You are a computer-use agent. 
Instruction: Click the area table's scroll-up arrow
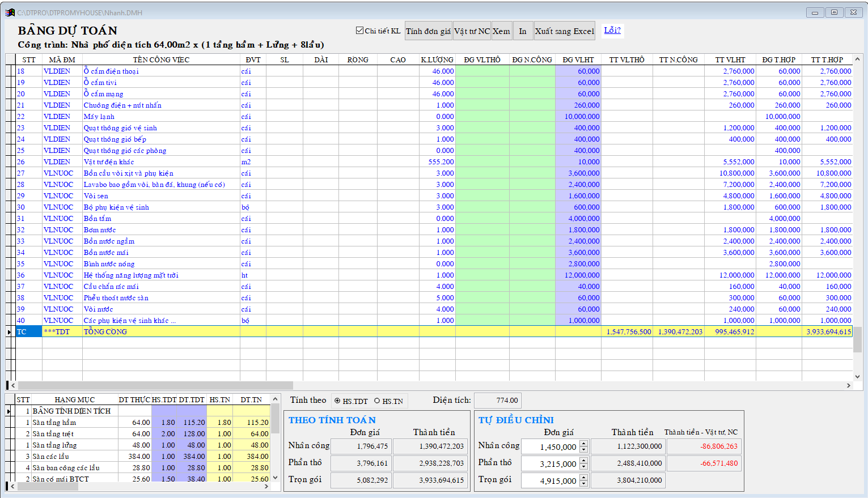tap(276, 399)
